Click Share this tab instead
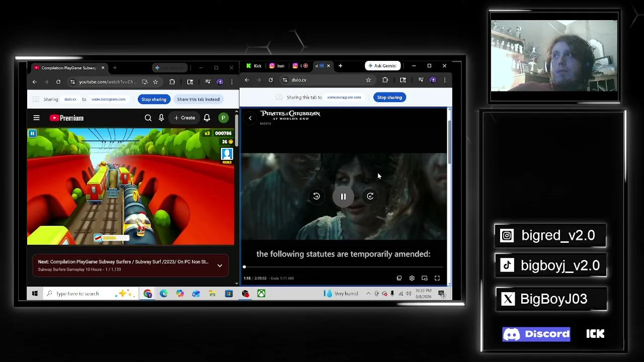The width and height of the screenshot is (644, 362). (198, 100)
